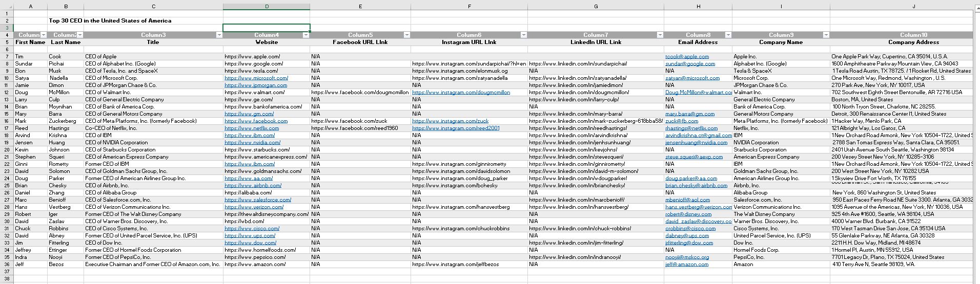Open the jensenhuang@nvidia.com email link

696,142
